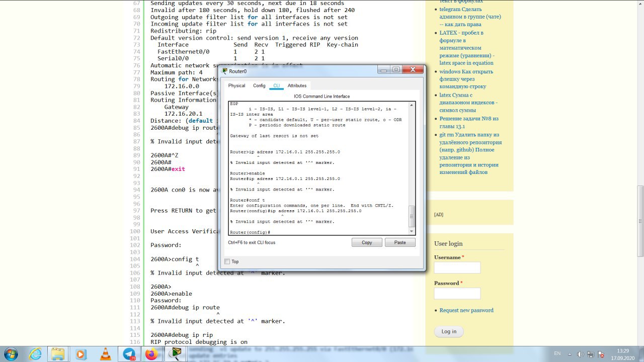Open the network status tray icon
The height and width of the screenshot is (362, 644).
pyautogui.click(x=591, y=354)
